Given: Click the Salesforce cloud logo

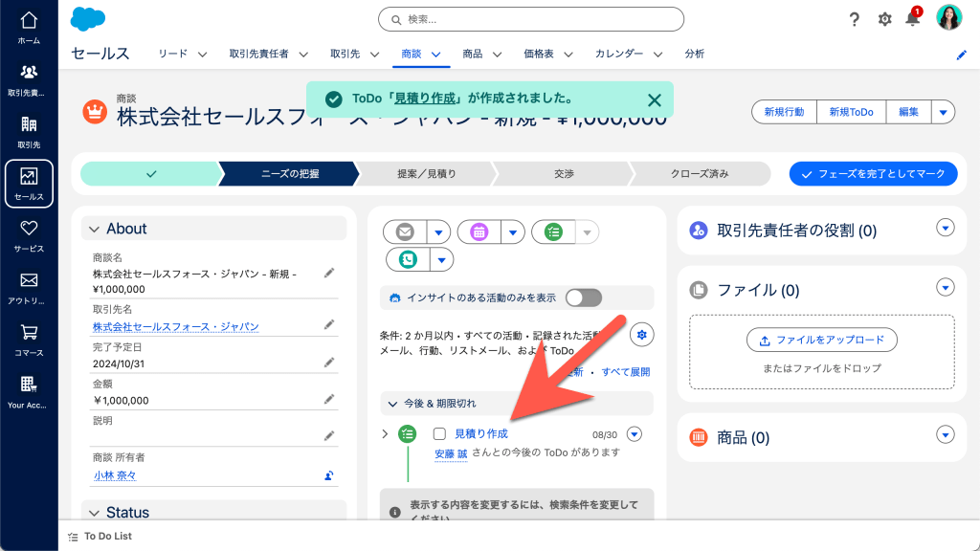Looking at the screenshot, I should coord(87,19).
